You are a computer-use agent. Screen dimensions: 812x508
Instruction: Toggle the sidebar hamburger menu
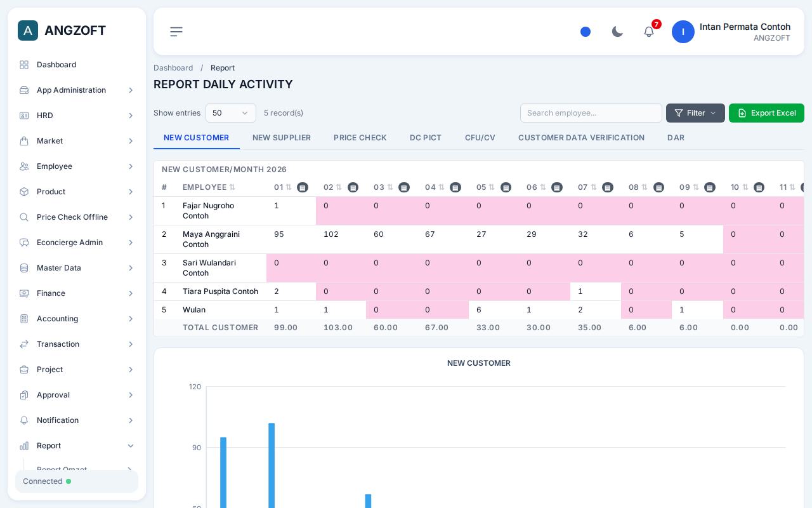[x=176, y=32]
